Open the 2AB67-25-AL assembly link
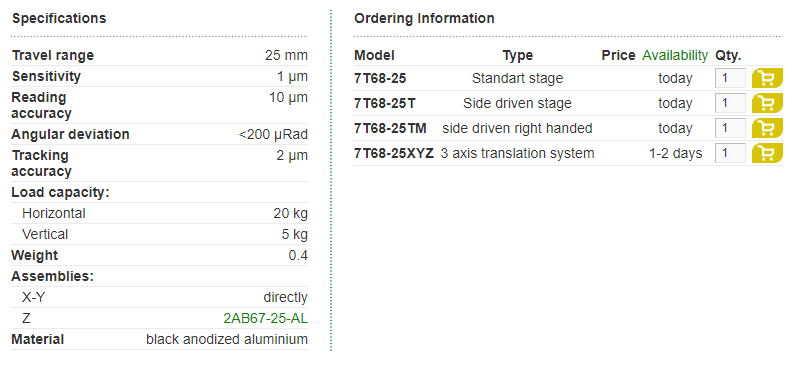 265,318
